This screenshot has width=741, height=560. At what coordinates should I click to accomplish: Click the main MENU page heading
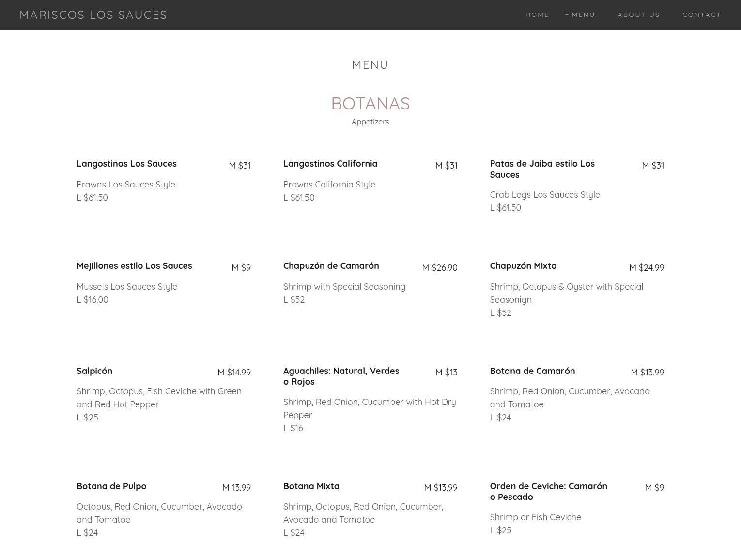pos(370,65)
